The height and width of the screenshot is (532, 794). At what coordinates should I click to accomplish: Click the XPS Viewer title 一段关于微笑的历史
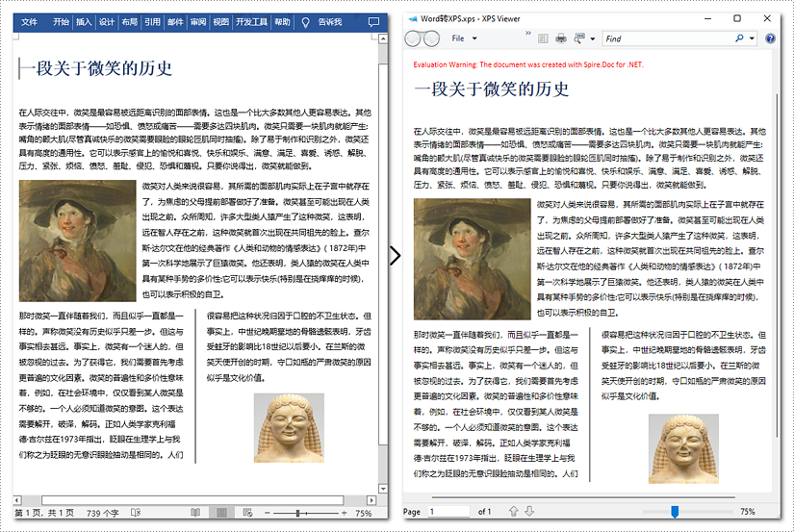[492, 89]
